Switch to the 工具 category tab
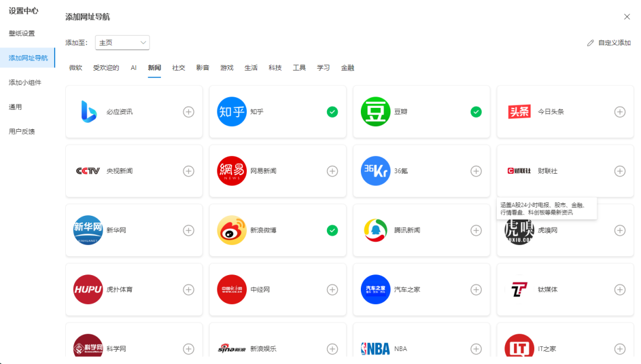The image size is (641, 364). [x=299, y=68]
